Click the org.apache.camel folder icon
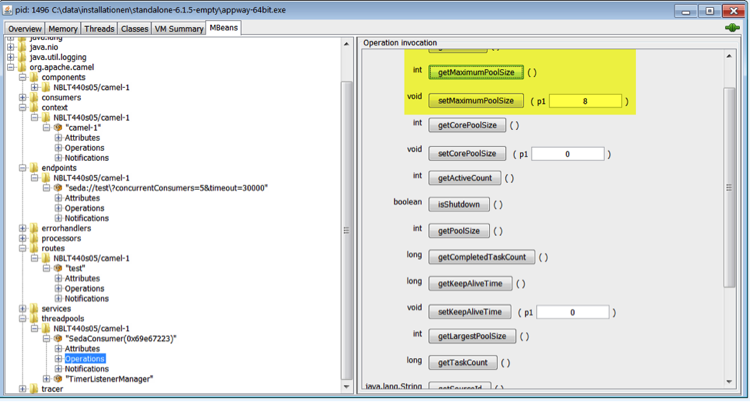 [22, 67]
